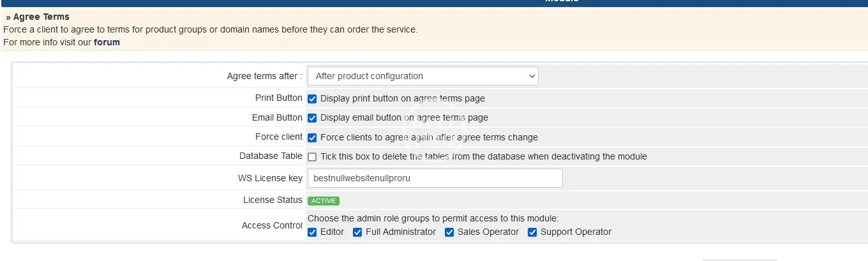Click the 'Database Table' row label

click(x=271, y=156)
